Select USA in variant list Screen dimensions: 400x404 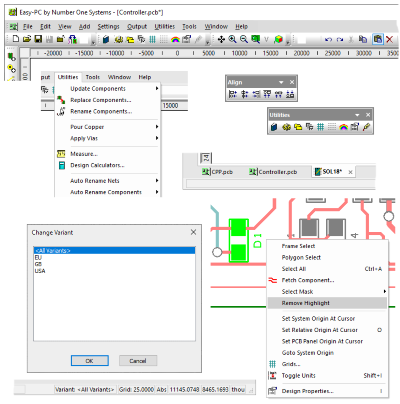[x=114, y=271]
